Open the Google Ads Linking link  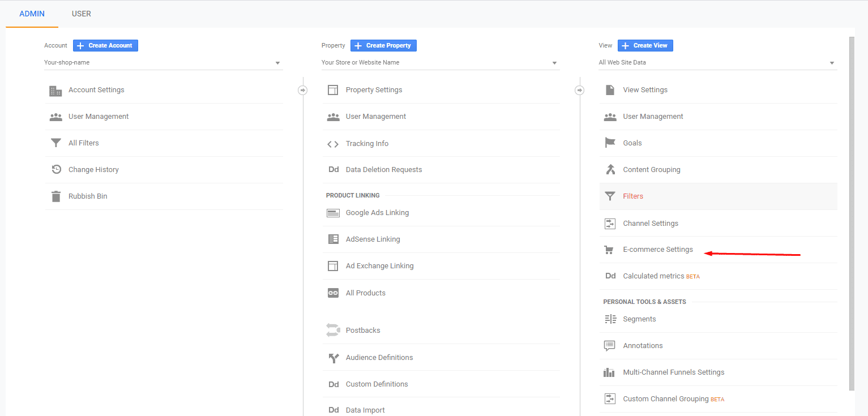click(377, 213)
